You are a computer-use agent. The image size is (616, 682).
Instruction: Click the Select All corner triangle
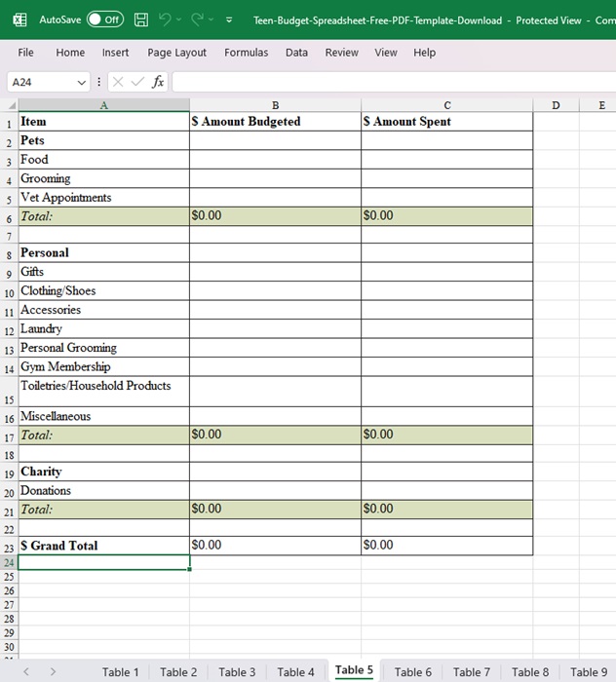(12, 105)
